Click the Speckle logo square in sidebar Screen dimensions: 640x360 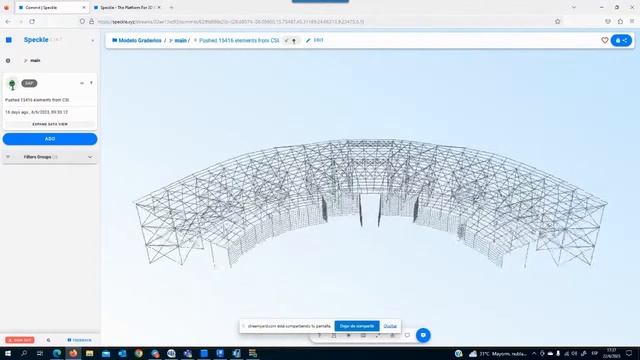[x=9, y=40]
